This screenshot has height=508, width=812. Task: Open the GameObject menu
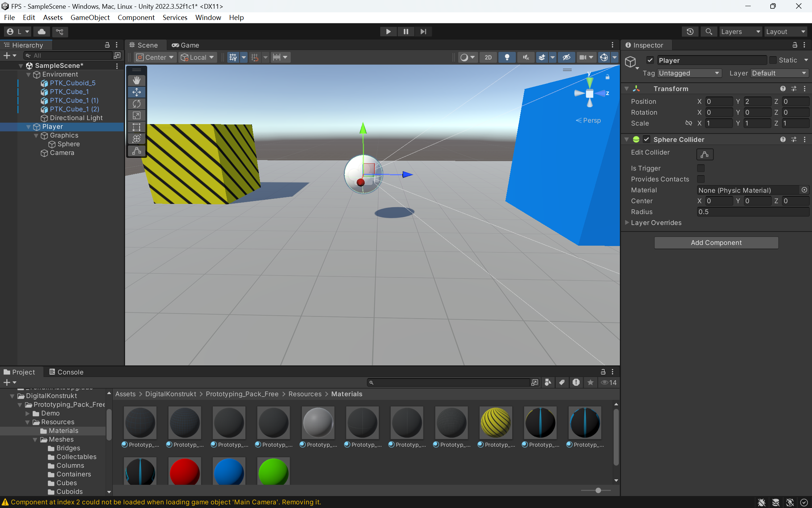[x=90, y=17]
